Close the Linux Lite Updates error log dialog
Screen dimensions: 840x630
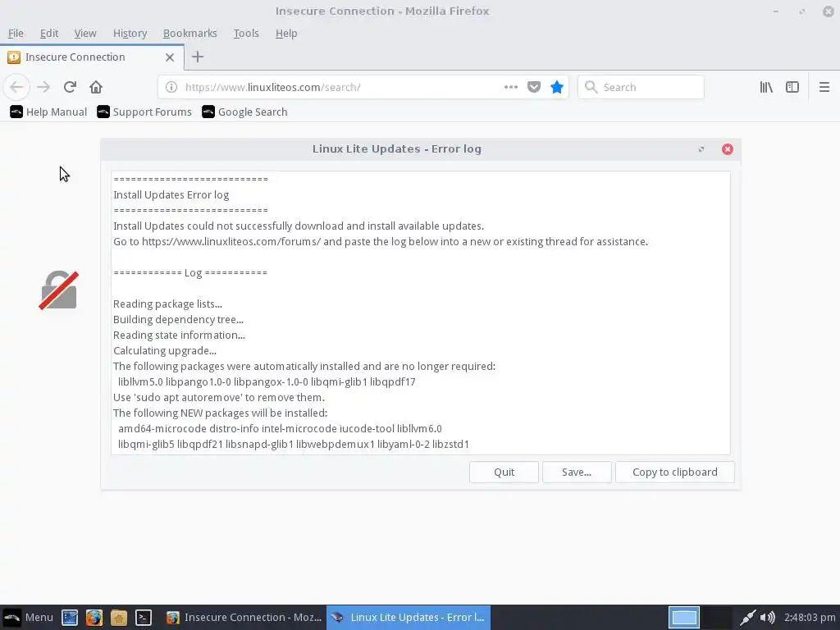tap(727, 149)
